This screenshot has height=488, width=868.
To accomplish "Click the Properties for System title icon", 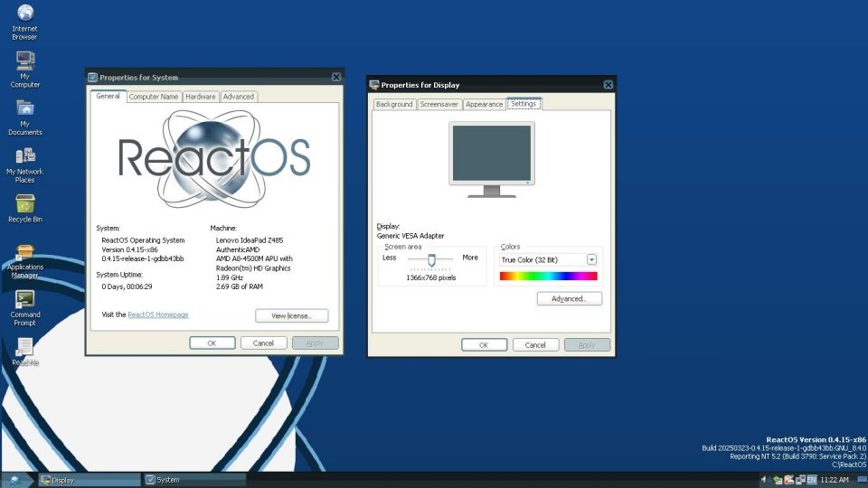I will (x=92, y=78).
